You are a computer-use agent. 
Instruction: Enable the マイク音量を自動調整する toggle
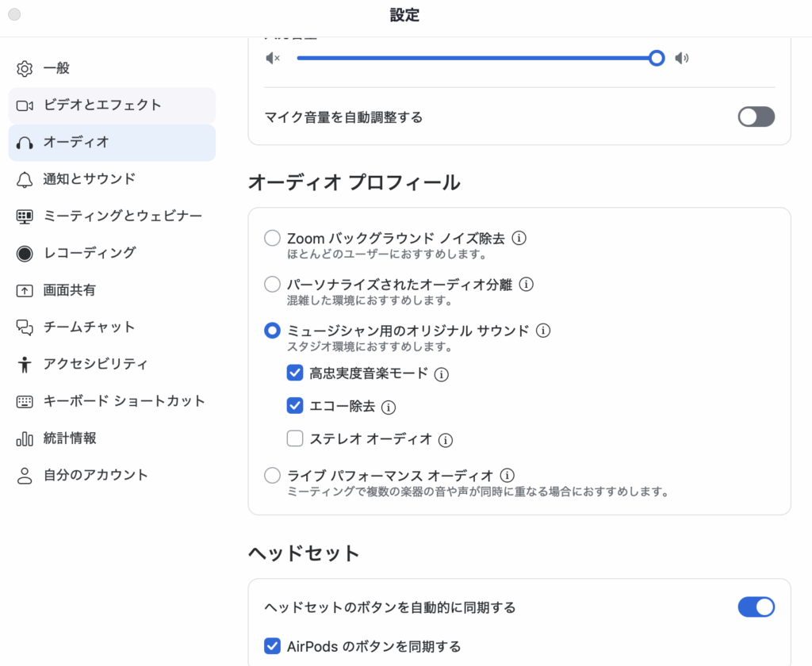[756, 117]
